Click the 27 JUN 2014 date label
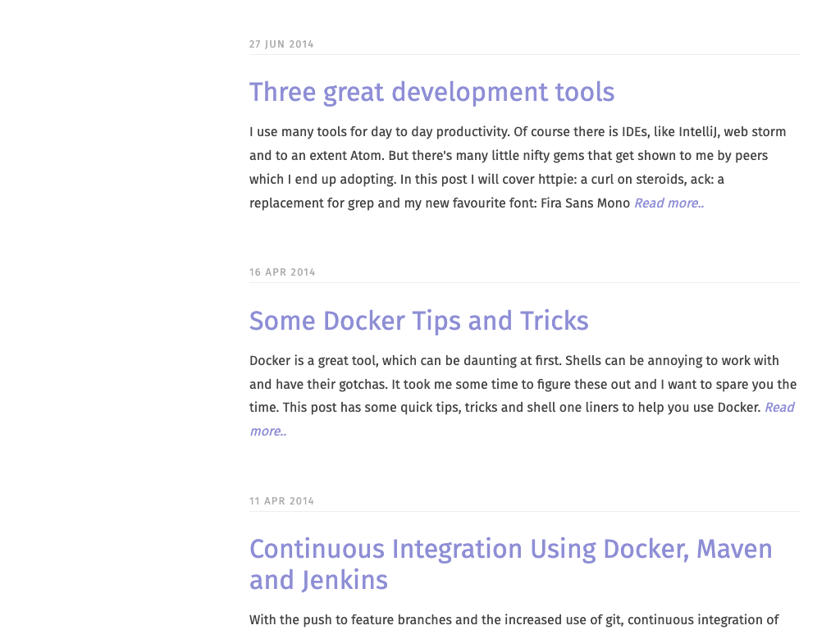840x630 pixels. coord(281,44)
